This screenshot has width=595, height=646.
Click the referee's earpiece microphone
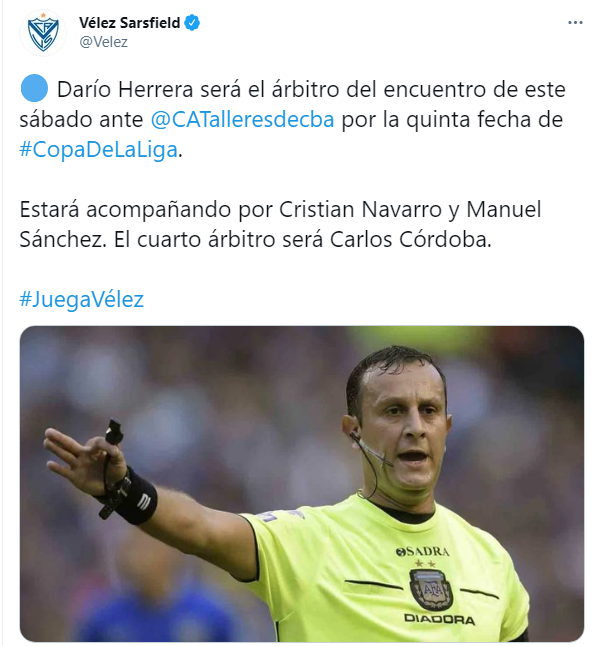[x=371, y=451]
